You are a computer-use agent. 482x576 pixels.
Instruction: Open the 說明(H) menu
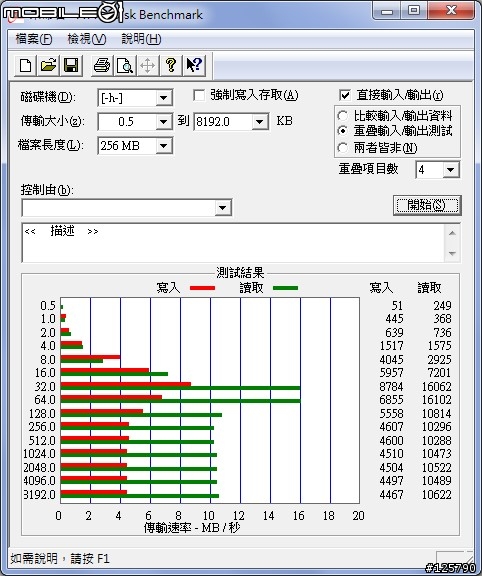(x=141, y=39)
